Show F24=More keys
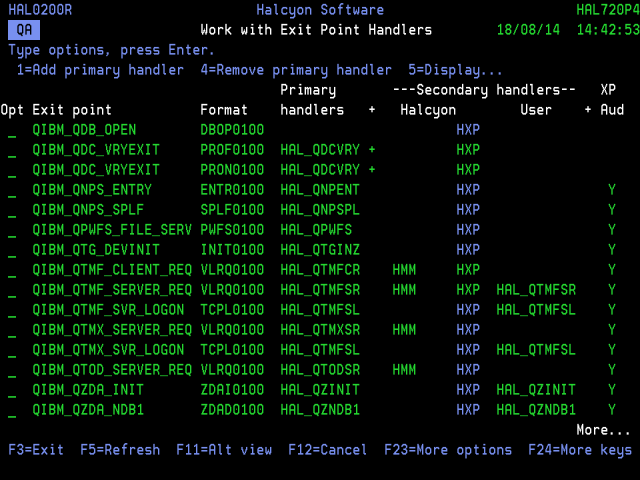Image resolution: width=640 pixels, height=480 pixels. tap(580, 450)
